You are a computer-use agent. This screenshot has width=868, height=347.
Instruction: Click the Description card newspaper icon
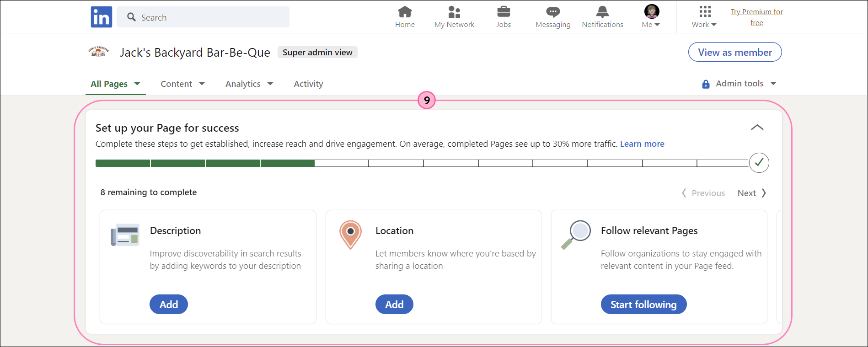[x=125, y=235]
